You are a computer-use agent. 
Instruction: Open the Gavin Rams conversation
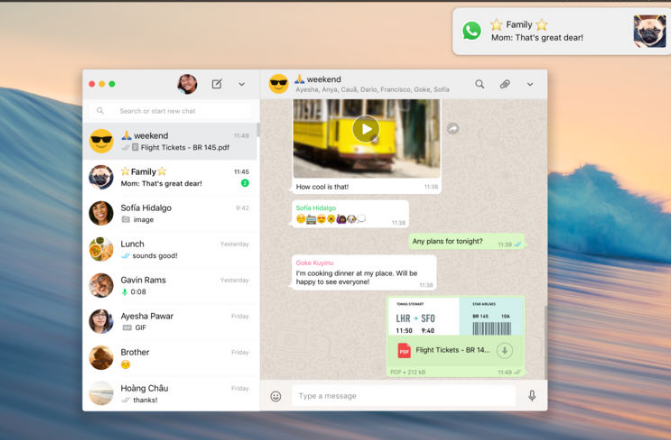[x=171, y=285]
